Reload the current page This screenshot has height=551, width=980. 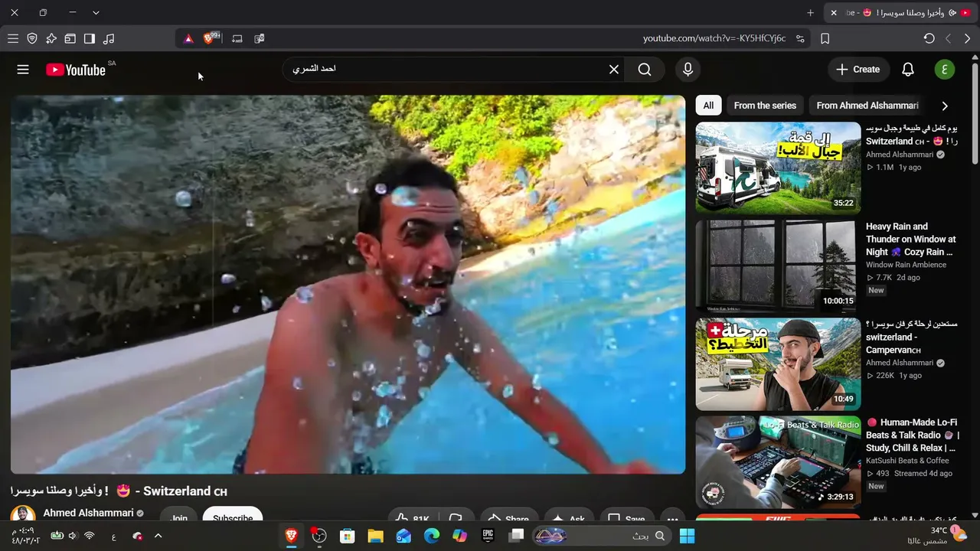(929, 38)
